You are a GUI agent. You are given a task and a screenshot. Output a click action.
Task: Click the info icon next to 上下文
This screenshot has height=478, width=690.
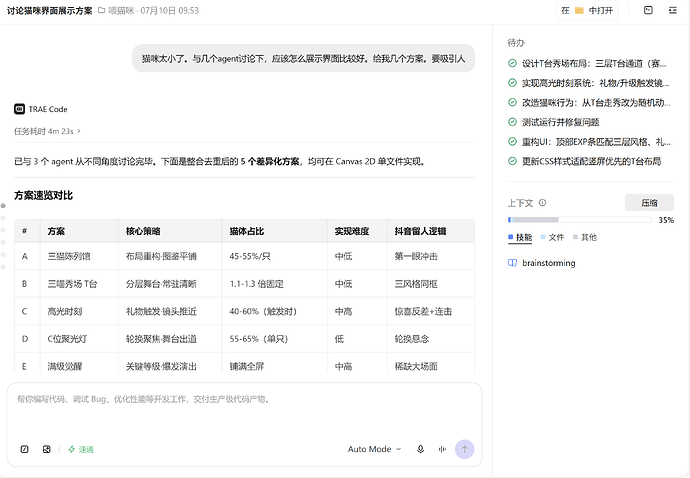click(543, 203)
